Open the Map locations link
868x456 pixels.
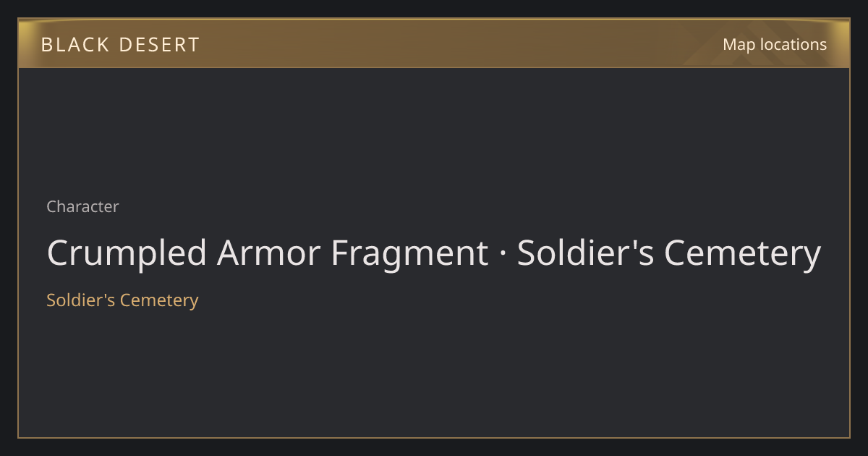(x=774, y=44)
